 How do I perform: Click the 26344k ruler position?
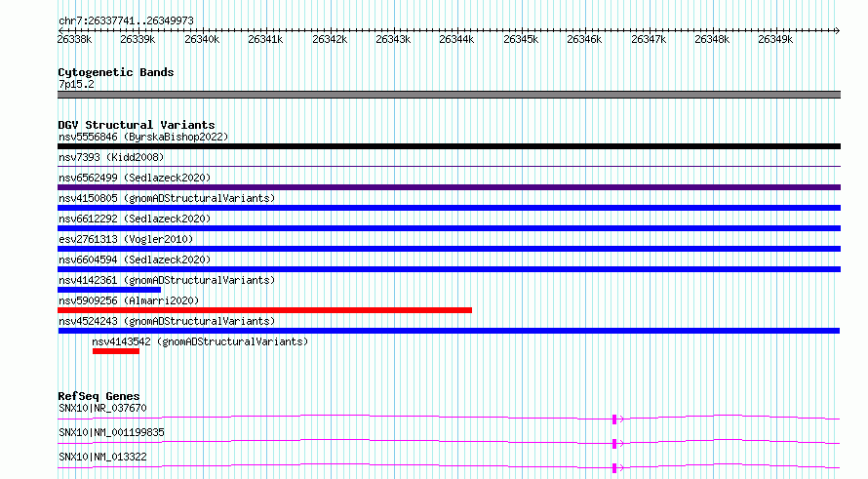point(456,39)
